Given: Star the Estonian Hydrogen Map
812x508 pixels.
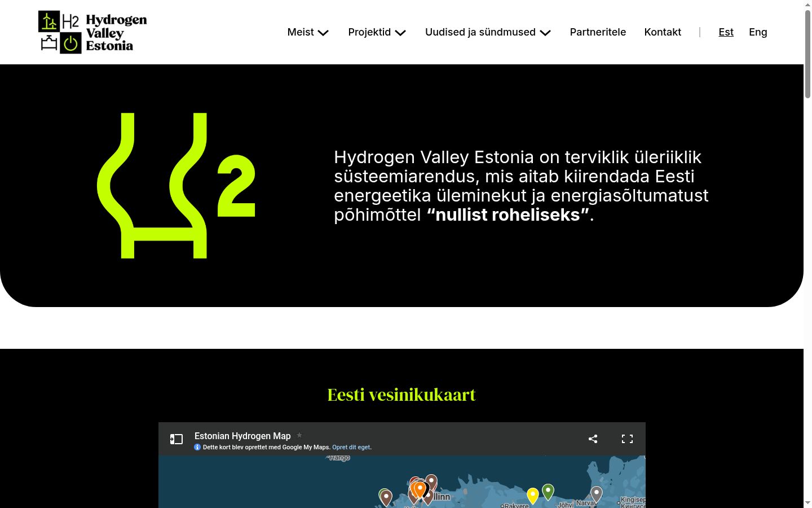Looking at the screenshot, I should pos(299,435).
